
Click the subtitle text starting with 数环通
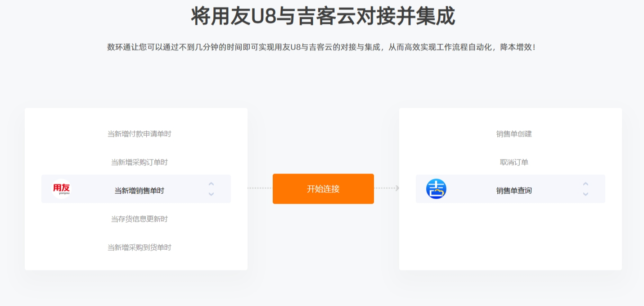coord(322,47)
